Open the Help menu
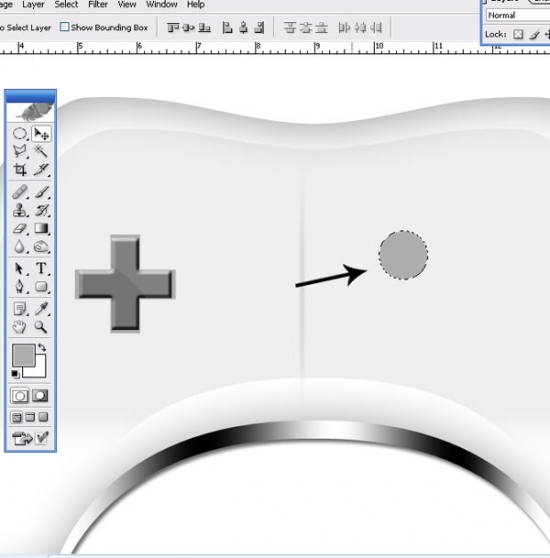Image resolution: width=550 pixels, height=558 pixels. click(196, 5)
